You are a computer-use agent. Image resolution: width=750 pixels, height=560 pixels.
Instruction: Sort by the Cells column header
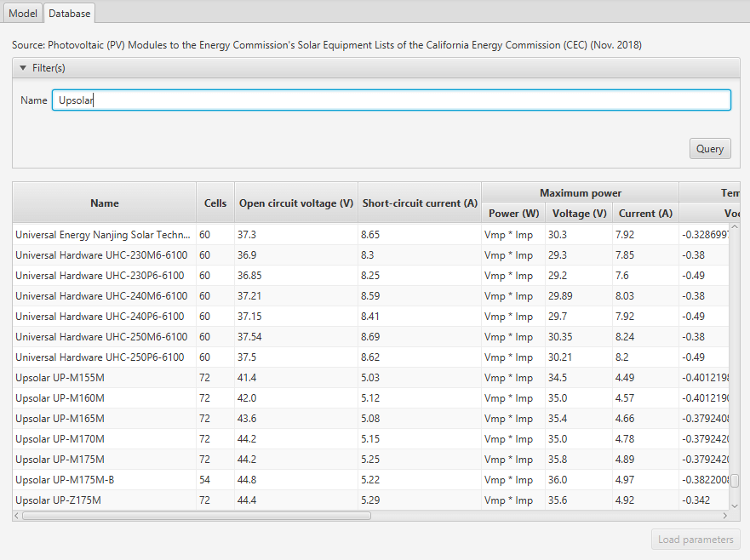tap(215, 203)
